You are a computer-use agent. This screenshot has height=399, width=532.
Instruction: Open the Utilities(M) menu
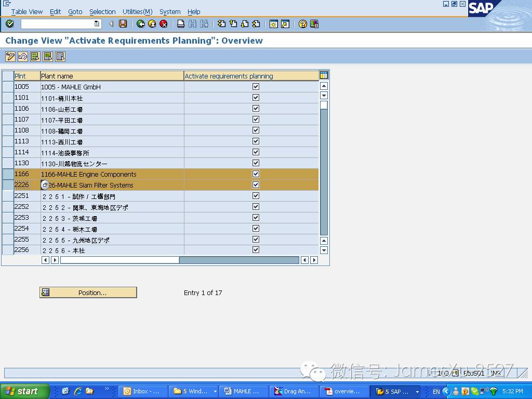(137, 11)
